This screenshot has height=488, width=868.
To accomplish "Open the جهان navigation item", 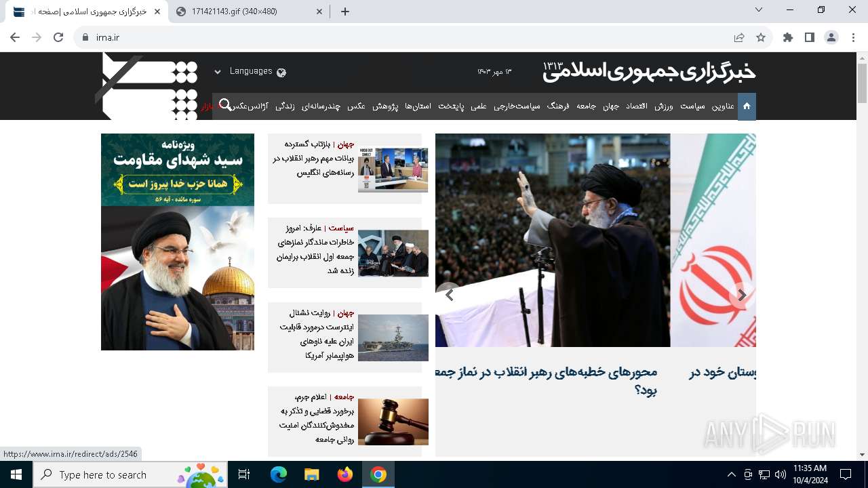I will (x=611, y=106).
